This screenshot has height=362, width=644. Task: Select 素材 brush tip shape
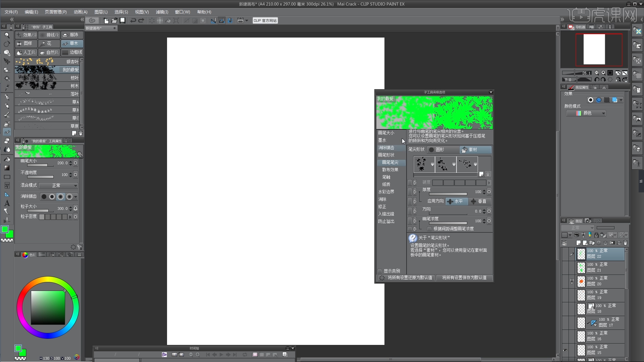476,150
